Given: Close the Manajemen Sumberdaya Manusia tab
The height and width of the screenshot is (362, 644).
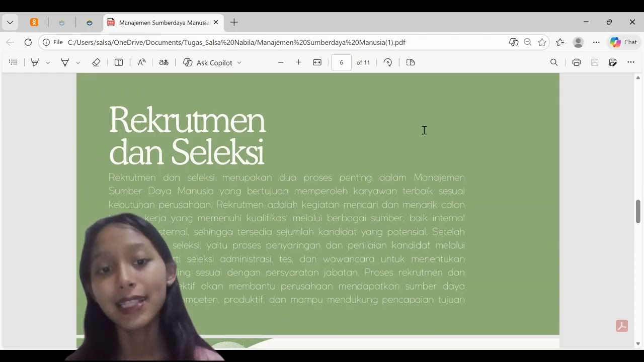Looking at the screenshot, I should point(216,22).
